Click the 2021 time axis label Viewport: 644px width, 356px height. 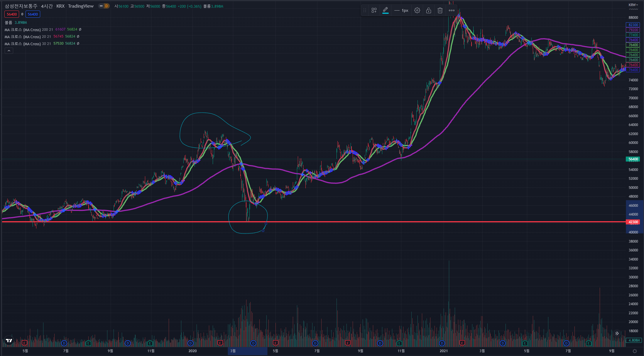tap(444, 351)
